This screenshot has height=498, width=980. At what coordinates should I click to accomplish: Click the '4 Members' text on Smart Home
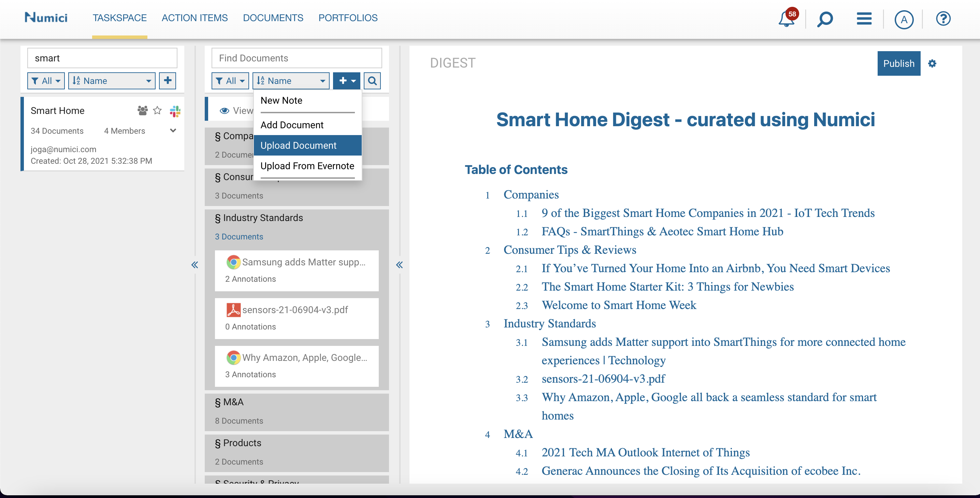pyautogui.click(x=125, y=131)
